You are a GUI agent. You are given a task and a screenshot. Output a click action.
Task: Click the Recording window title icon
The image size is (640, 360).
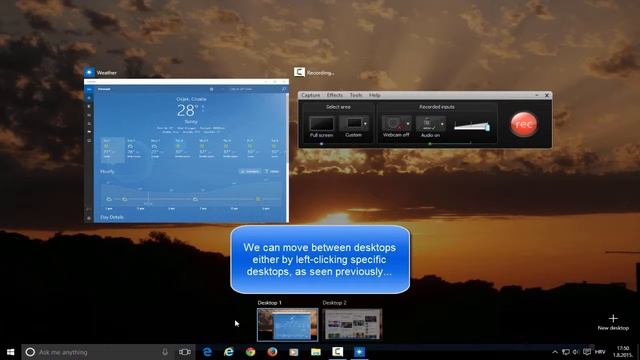pyautogui.click(x=299, y=72)
